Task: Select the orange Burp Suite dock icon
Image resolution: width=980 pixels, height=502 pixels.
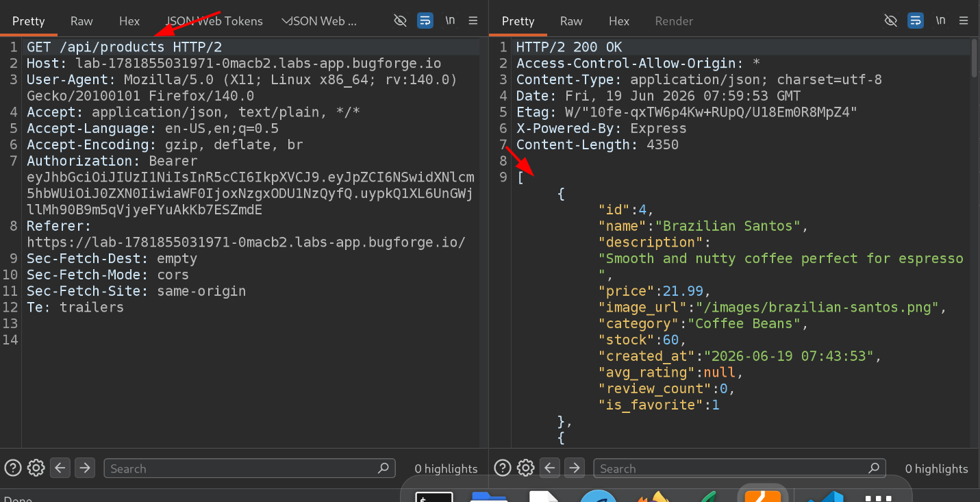Action: (763, 496)
